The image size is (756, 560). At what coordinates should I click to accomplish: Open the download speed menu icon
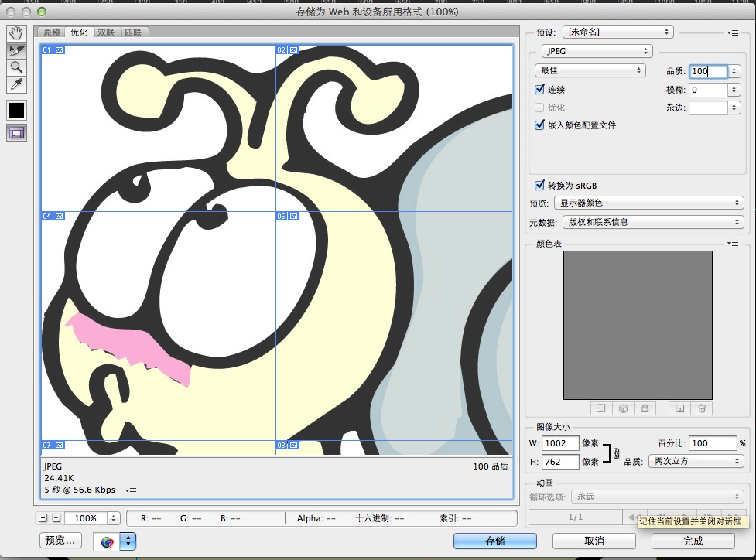pos(131,490)
